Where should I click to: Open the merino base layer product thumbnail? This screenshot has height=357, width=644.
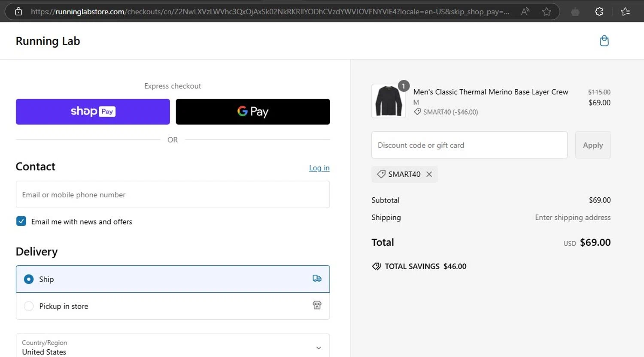coord(389,101)
